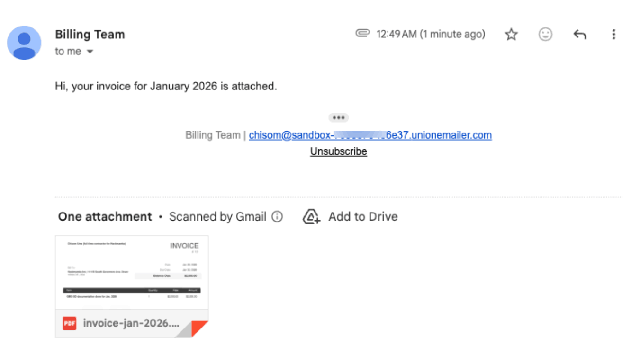Open the More options three-dot menu
This screenshot has width=640, height=364.
point(613,34)
